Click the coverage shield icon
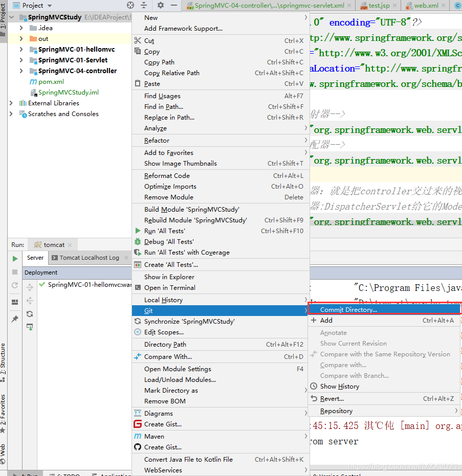Image resolution: width=462 pixels, height=476 pixels. click(x=138, y=252)
